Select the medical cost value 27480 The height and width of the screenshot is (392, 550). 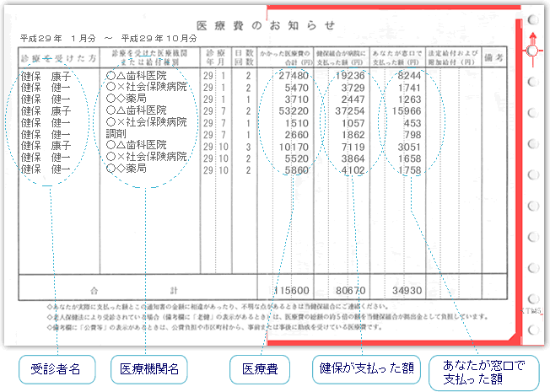294,76
